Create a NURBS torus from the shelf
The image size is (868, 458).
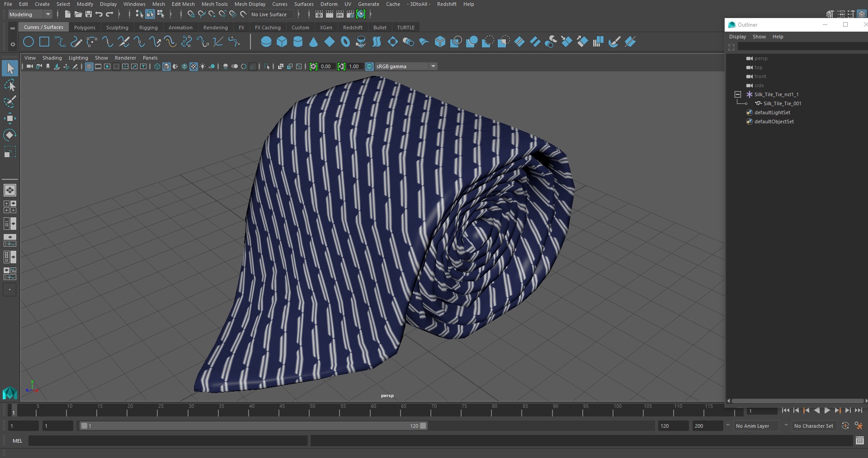pos(345,42)
